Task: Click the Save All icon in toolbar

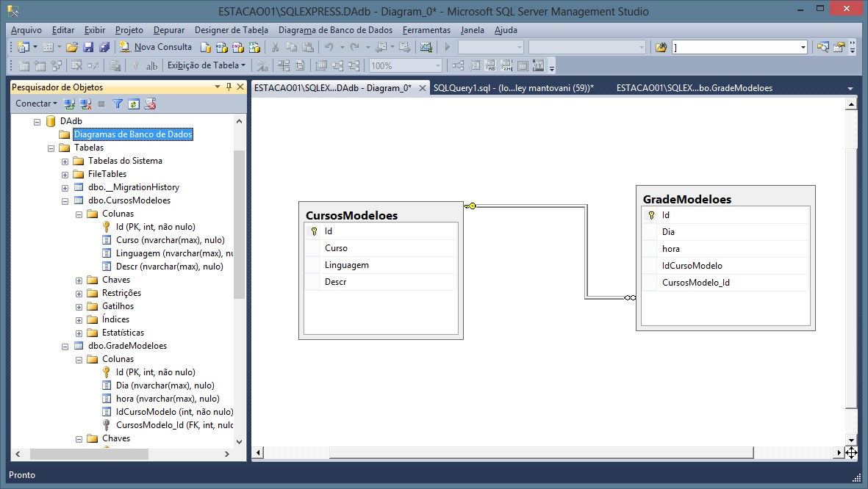Action: 104,47
